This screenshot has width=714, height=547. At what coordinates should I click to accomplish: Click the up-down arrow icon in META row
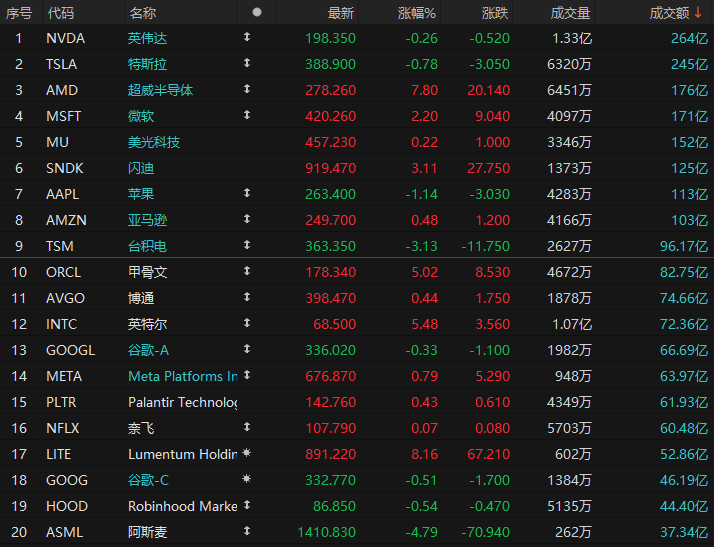point(247,375)
